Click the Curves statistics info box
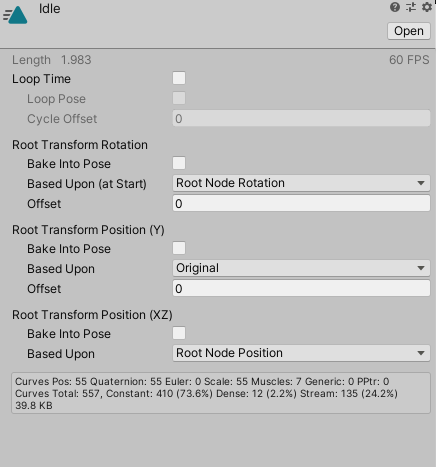The image size is (436, 467). (x=221, y=393)
